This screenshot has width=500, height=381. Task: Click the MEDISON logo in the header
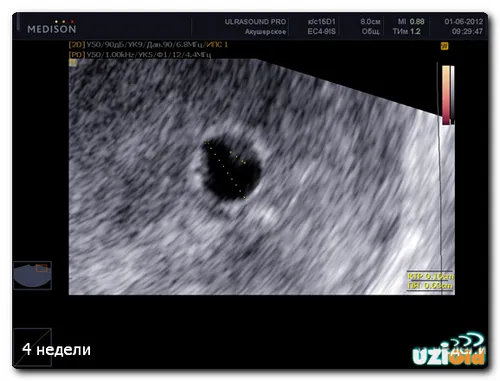[52, 27]
